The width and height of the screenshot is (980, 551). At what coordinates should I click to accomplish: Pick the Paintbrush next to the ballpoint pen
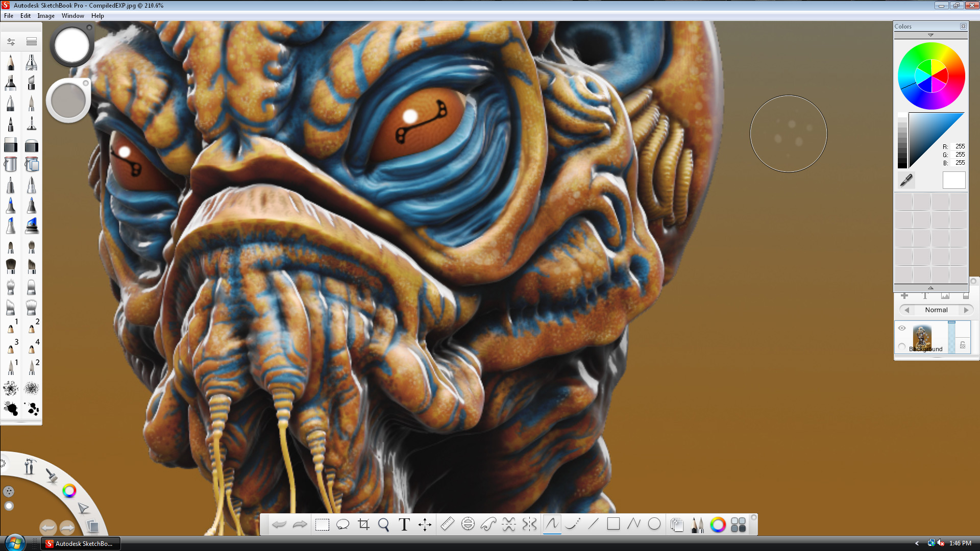pyautogui.click(x=31, y=104)
